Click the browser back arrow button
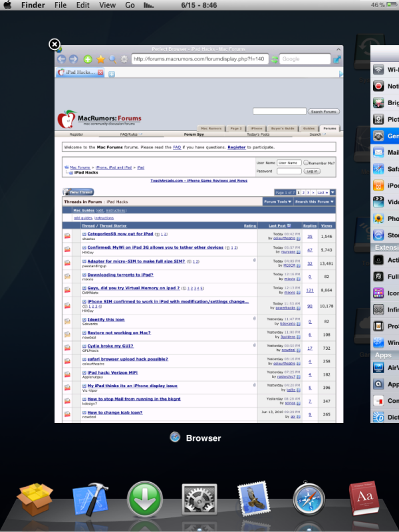399x532 pixels. pos(62,59)
